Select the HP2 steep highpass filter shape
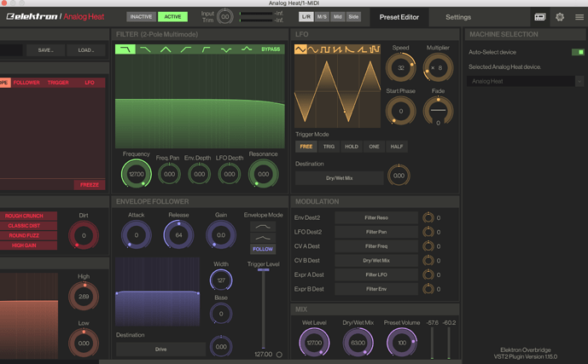Screen dimensions: 588x364 pyautogui.click(x=206, y=49)
